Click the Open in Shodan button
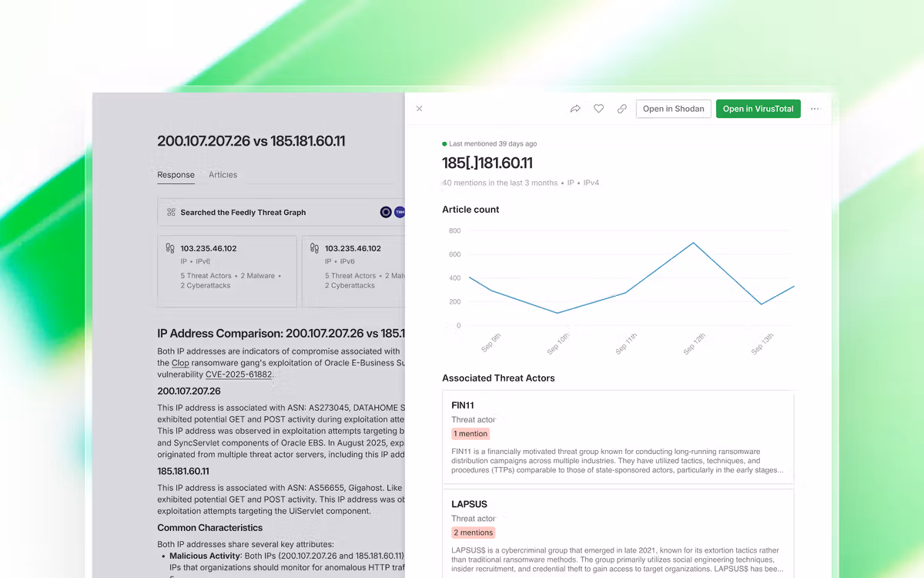Screen dimensions: 924x578 point(674,109)
